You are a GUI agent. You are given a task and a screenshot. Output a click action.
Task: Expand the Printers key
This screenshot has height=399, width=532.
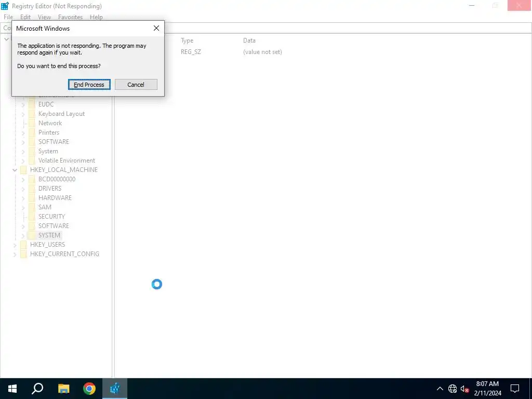click(x=23, y=132)
